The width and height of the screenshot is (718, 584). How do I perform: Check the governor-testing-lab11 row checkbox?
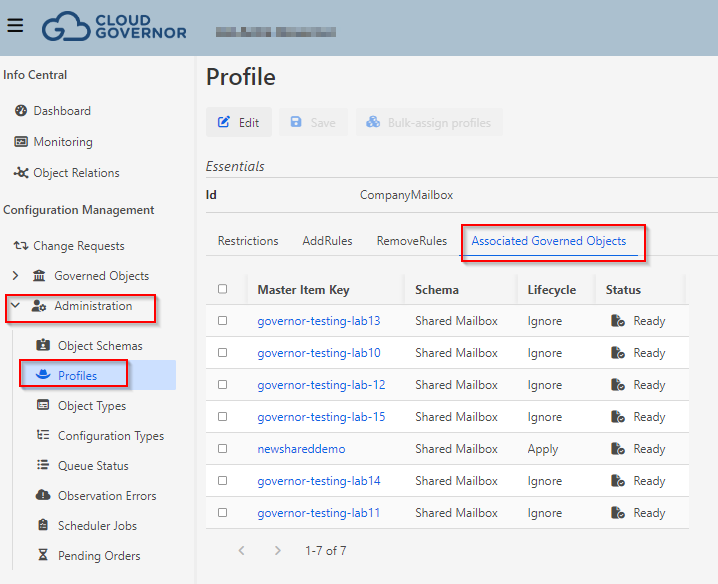(223, 513)
